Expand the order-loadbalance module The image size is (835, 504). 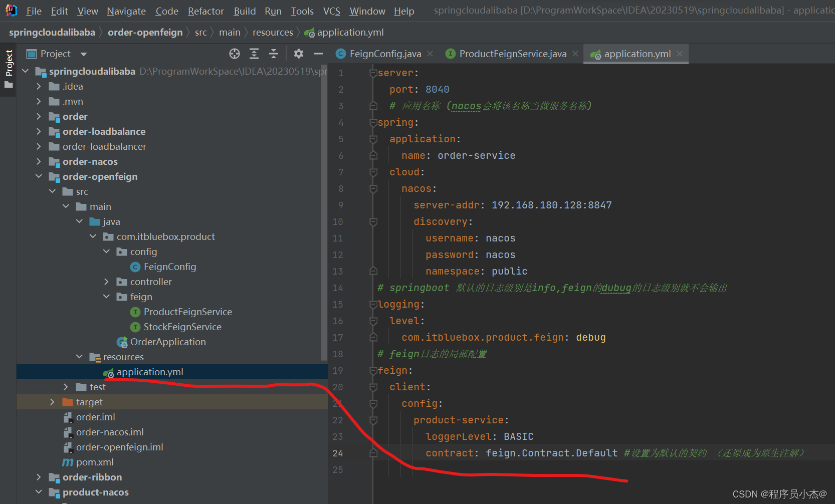39,131
